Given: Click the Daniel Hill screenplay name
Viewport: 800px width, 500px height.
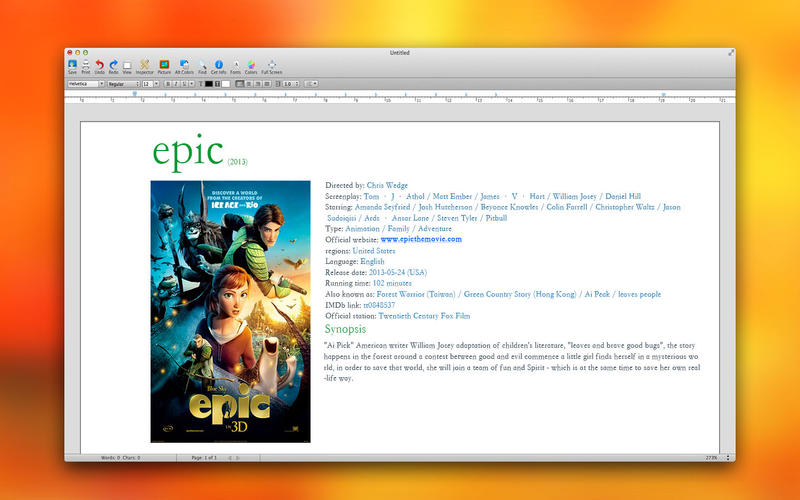Looking at the screenshot, I should pyautogui.click(x=623, y=196).
